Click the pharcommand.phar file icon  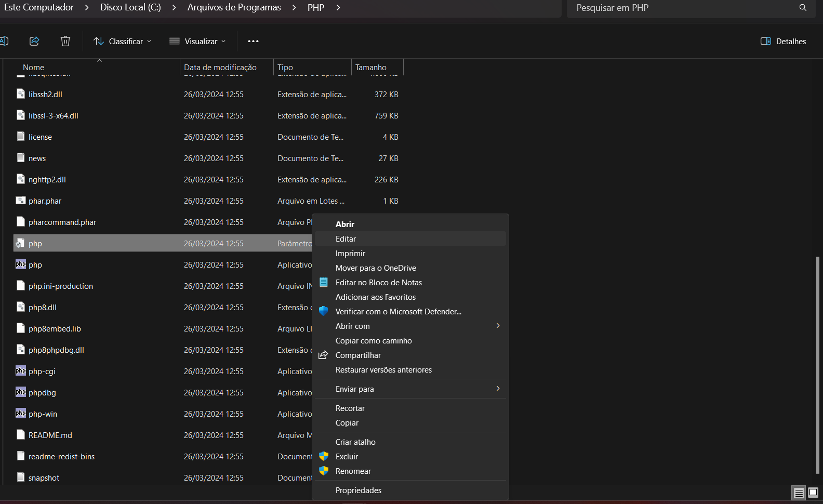(x=21, y=222)
